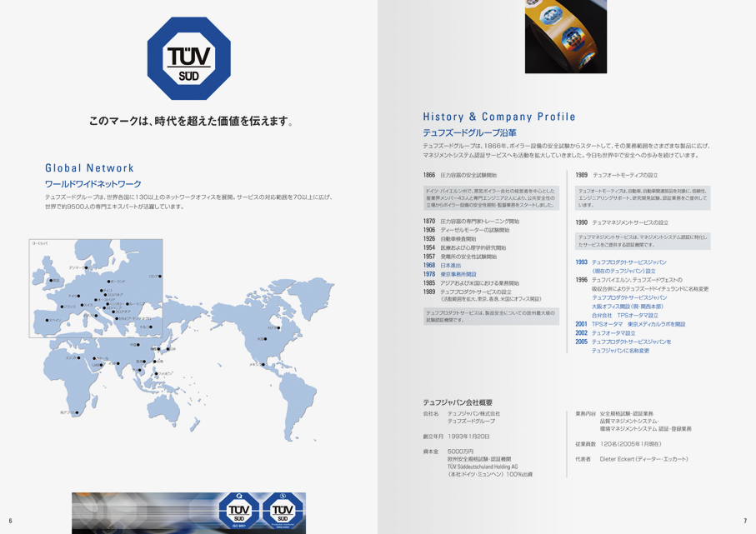Click the ロシア marker on the Europe map

coord(160,276)
